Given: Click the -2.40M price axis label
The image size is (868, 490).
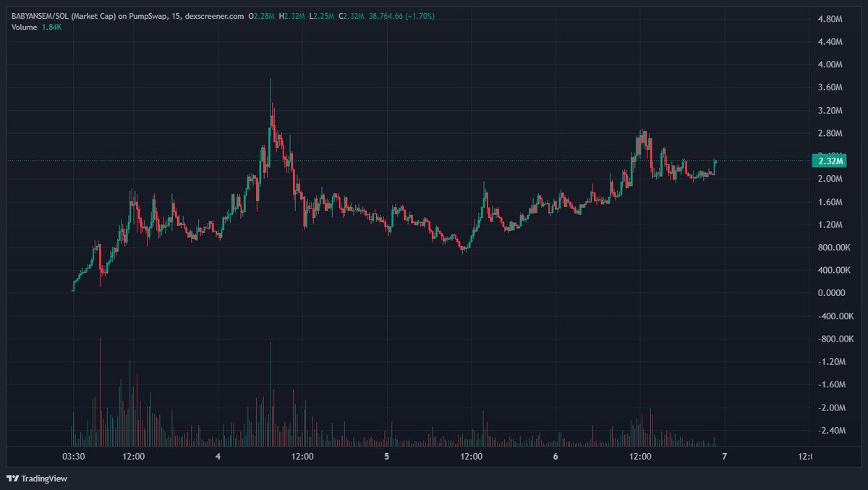Looking at the screenshot, I should (832, 431).
